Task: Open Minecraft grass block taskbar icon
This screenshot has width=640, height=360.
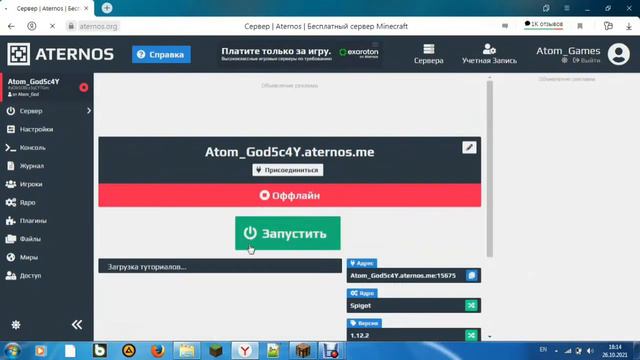Action: (216, 351)
